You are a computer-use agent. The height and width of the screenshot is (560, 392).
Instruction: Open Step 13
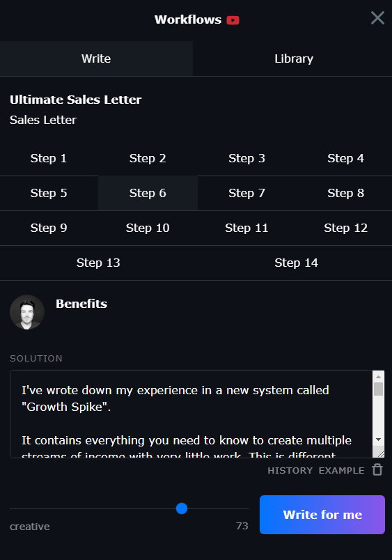click(98, 263)
